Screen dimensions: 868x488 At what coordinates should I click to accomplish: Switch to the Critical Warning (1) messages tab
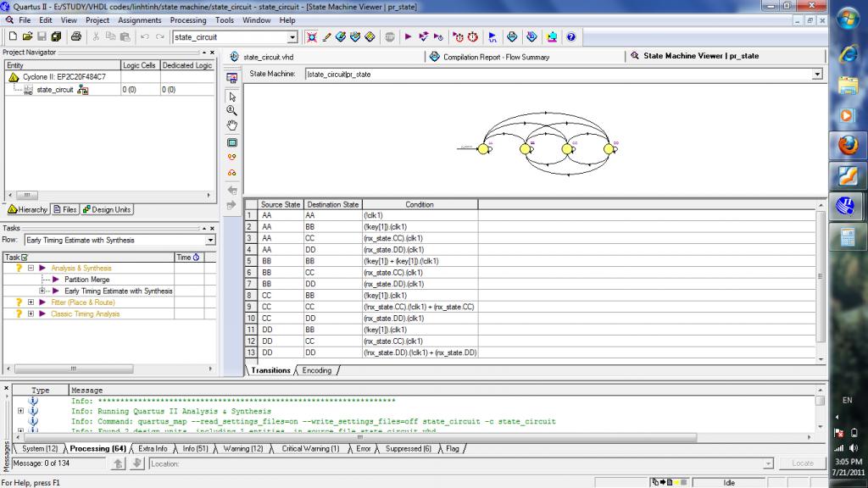point(310,449)
